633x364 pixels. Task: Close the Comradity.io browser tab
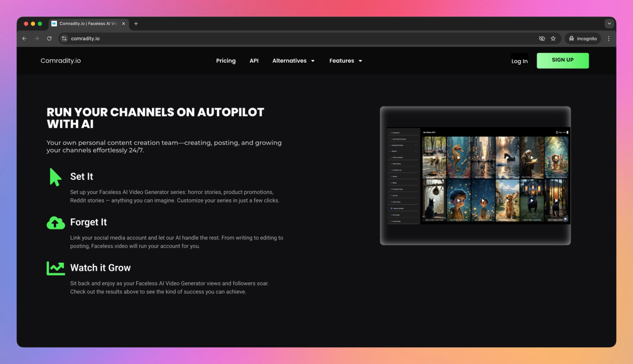tap(124, 24)
